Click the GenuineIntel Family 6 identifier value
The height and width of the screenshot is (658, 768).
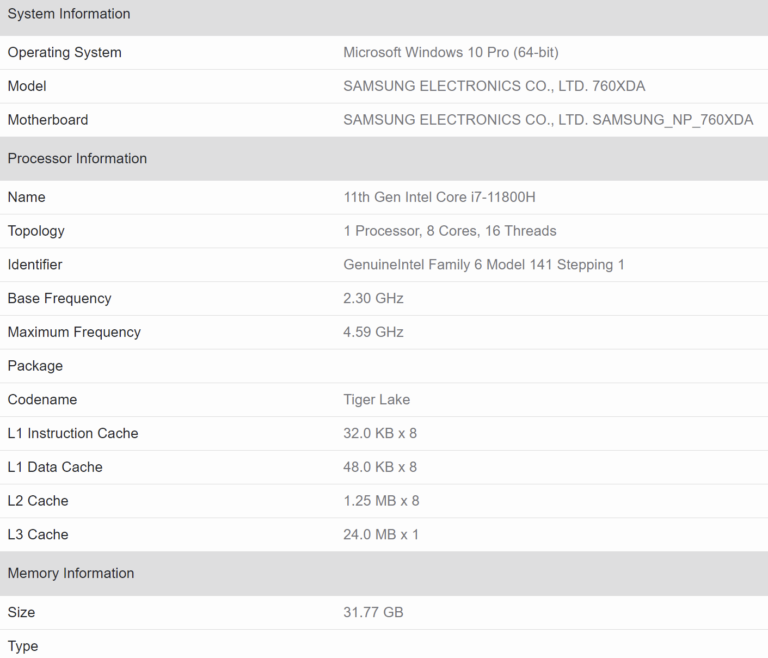[x=484, y=265]
